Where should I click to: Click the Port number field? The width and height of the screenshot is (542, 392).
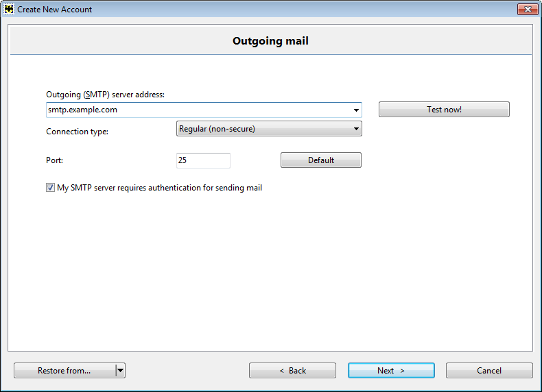(x=203, y=160)
